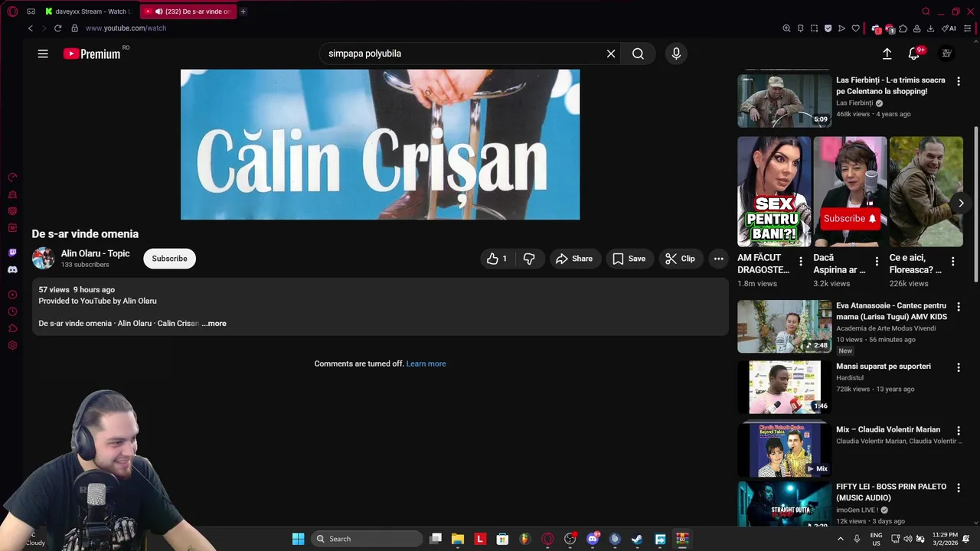This screenshot has width=980, height=551.
Task: Clear the search box with the X
Action: (x=611, y=54)
